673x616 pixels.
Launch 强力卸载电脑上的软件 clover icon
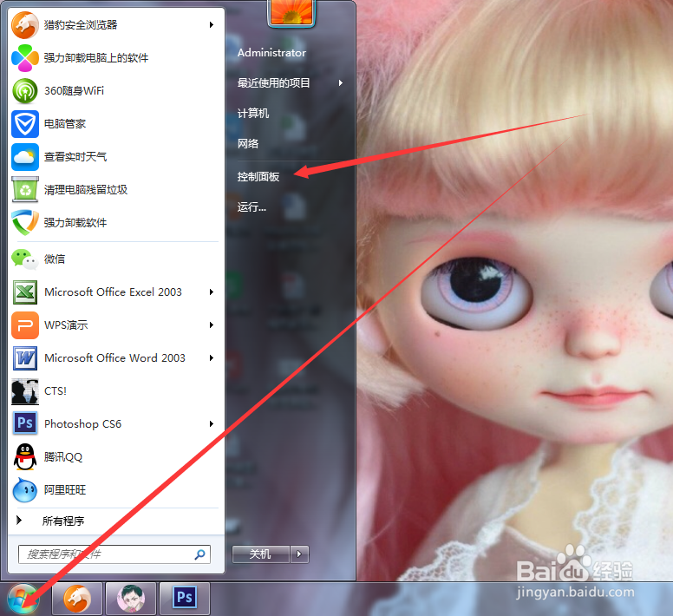pos(25,58)
